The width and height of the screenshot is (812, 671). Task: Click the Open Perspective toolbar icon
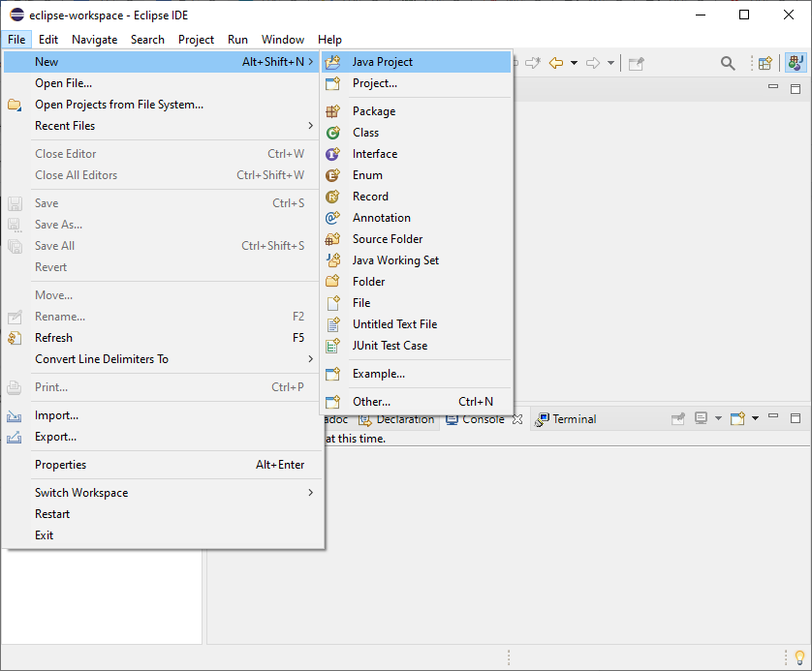click(x=765, y=62)
